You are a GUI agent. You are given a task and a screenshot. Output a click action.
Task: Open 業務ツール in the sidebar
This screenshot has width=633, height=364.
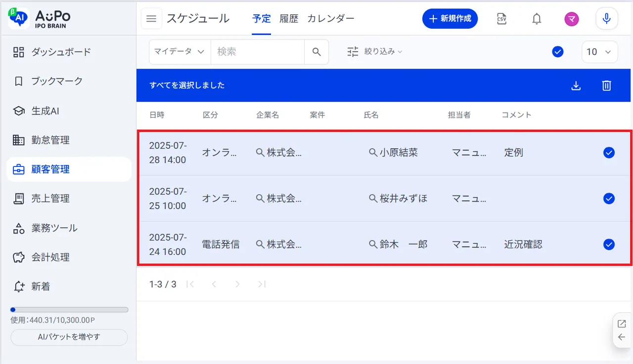69,228
